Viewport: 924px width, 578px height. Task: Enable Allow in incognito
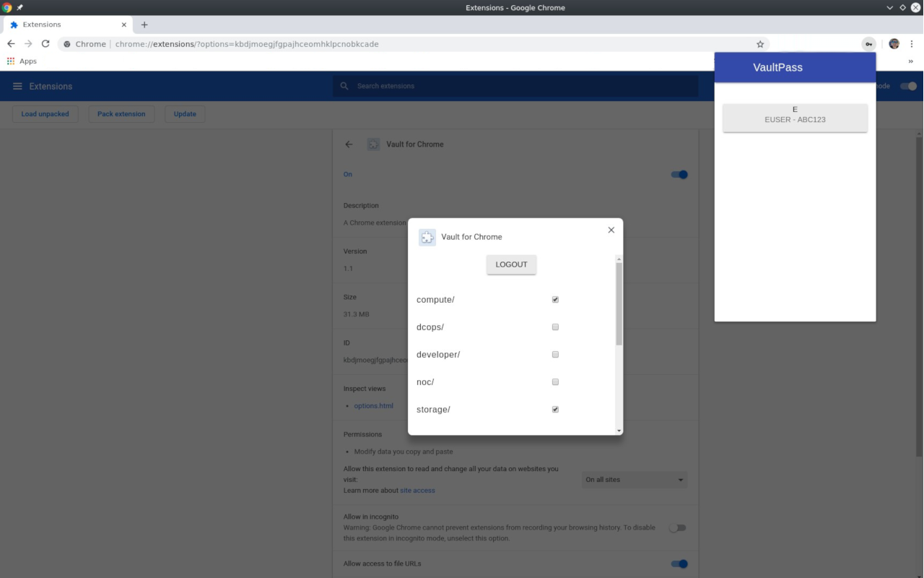pyautogui.click(x=677, y=527)
